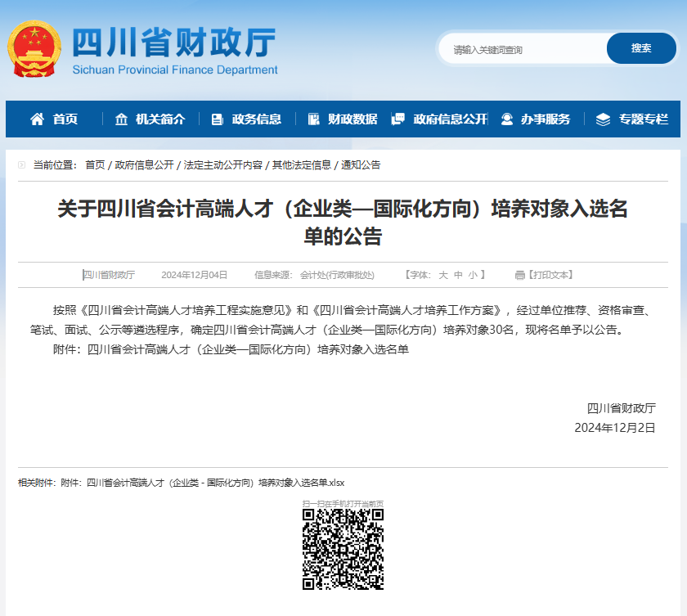687x616 pixels.
Task: Open the 专题专栏 menu item
Action: tap(643, 119)
